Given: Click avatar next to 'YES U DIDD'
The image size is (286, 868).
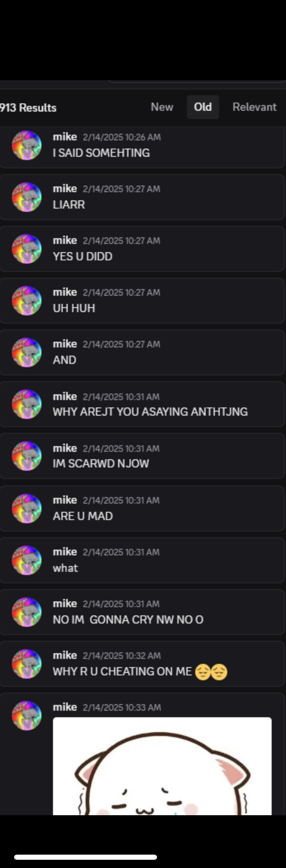Looking at the screenshot, I should 27,249.
